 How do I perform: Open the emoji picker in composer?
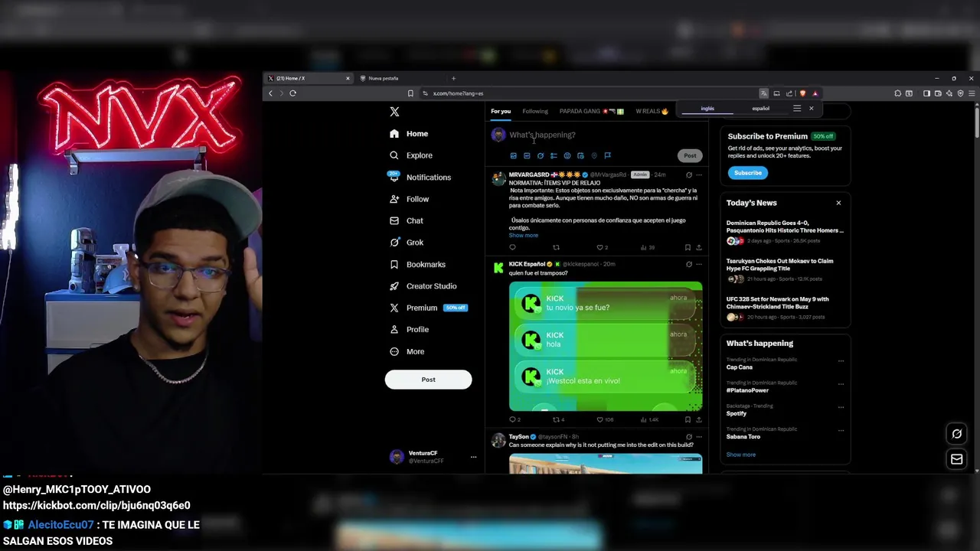567,156
